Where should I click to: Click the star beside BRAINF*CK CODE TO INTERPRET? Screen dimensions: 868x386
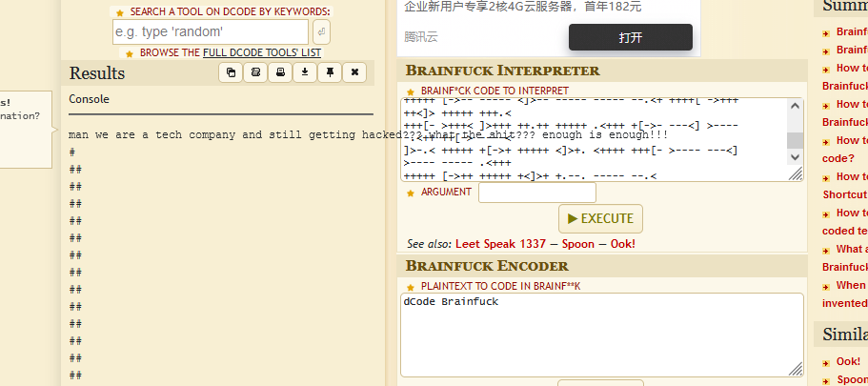[x=411, y=91]
